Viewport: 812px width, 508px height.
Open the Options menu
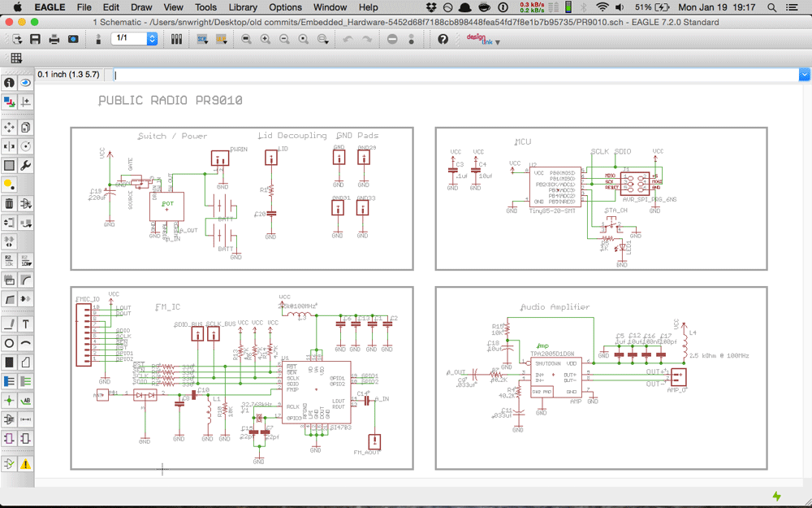pos(285,7)
